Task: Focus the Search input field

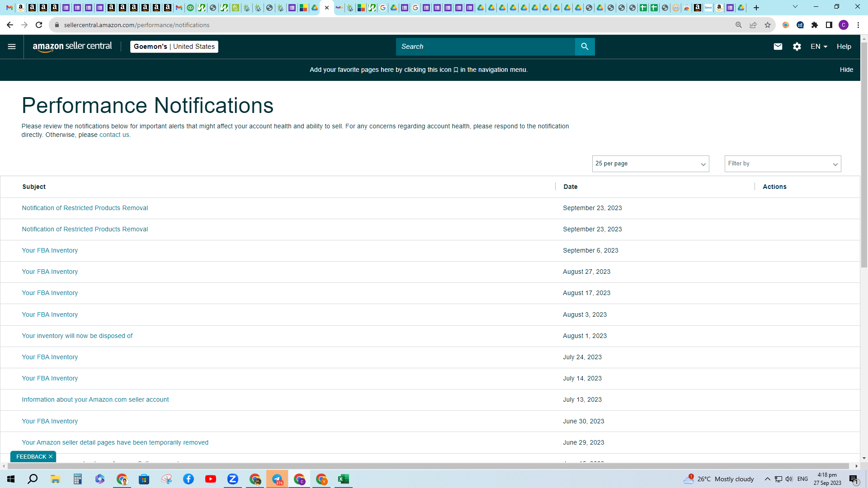Action: (x=486, y=47)
